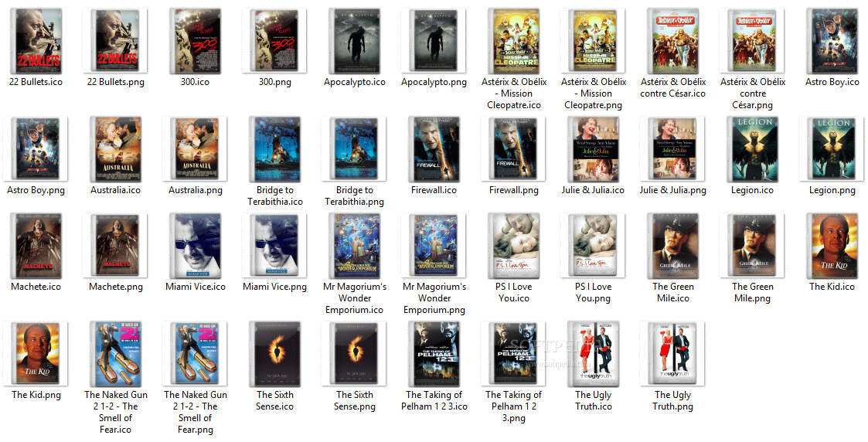Screen dimensions: 868x442
Task: Click the Legion.png icon
Action: click(x=832, y=149)
